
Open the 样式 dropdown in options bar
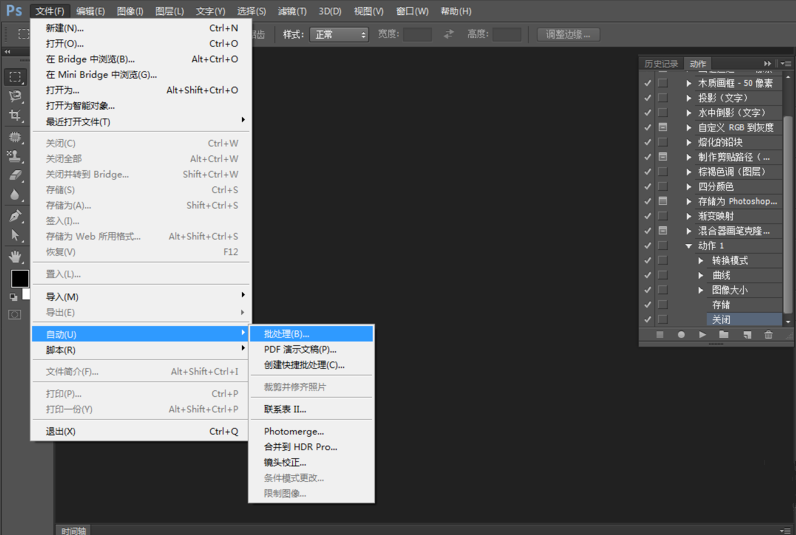coord(337,35)
